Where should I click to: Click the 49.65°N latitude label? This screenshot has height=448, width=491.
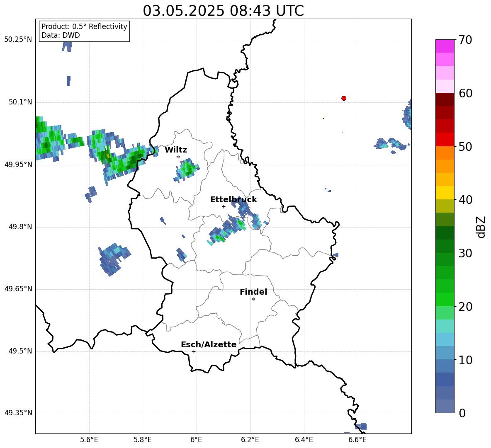click(18, 289)
